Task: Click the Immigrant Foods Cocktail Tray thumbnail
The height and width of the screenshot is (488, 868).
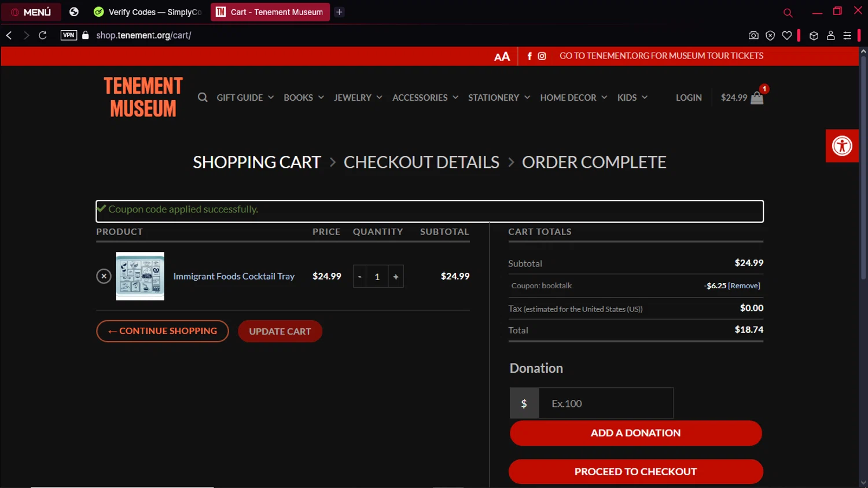Action: (x=140, y=276)
